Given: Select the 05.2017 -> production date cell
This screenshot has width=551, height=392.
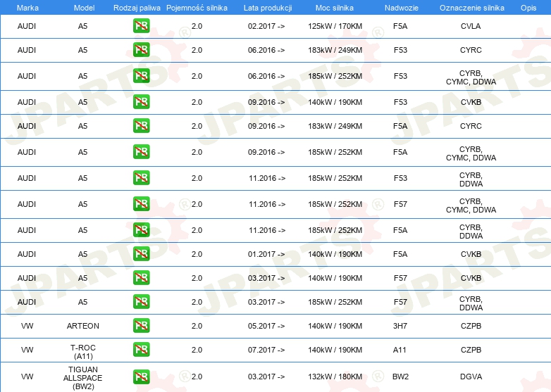Looking at the screenshot, I should (x=266, y=326).
